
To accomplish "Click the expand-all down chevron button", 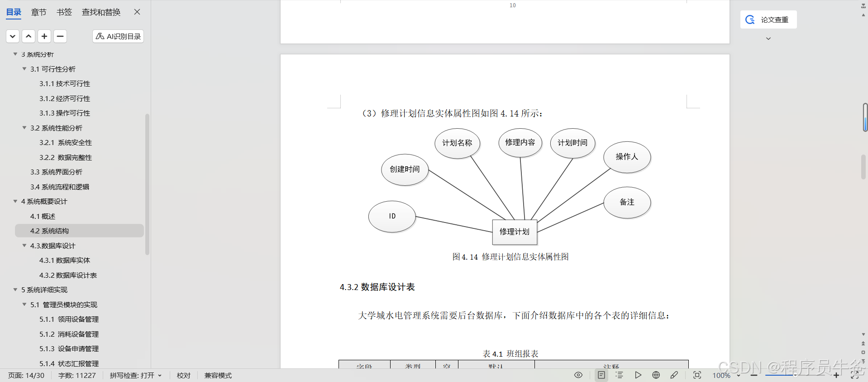I will [13, 36].
